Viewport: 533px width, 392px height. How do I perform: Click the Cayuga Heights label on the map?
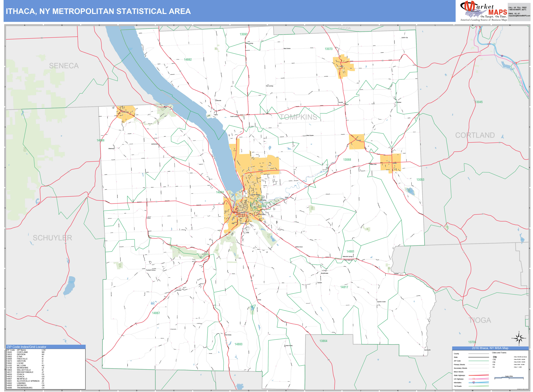pos(255,195)
